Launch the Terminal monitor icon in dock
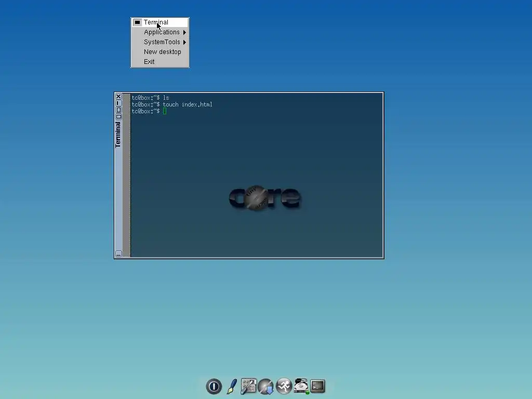 coord(317,386)
